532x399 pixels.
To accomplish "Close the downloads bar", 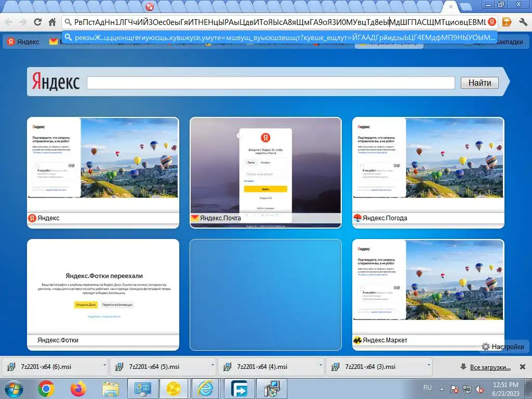I will coord(523,367).
